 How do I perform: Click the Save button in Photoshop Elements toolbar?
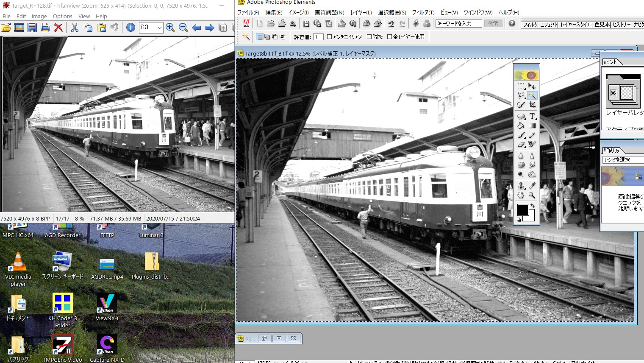[x=306, y=23]
